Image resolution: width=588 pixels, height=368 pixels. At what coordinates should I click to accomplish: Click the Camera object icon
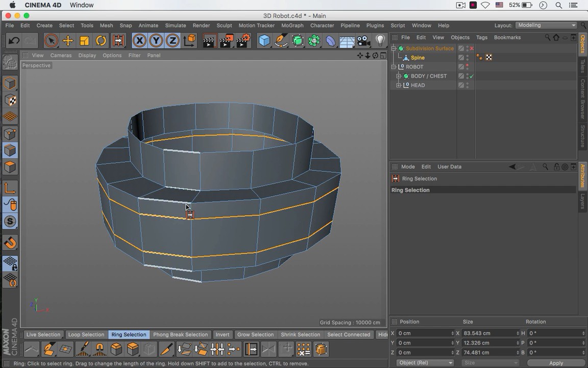click(363, 41)
